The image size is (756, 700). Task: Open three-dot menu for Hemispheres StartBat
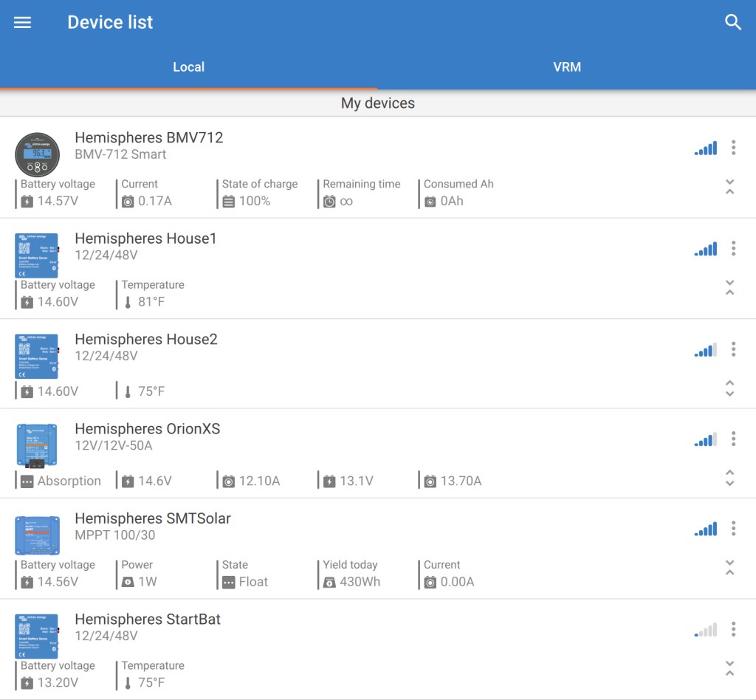tap(733, 629)
